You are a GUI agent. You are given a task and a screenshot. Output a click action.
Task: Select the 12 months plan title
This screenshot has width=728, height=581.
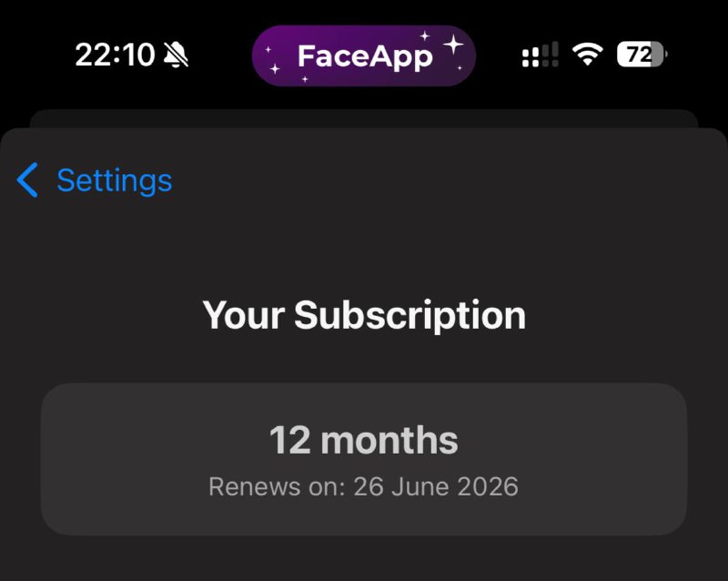pos(363,441)
